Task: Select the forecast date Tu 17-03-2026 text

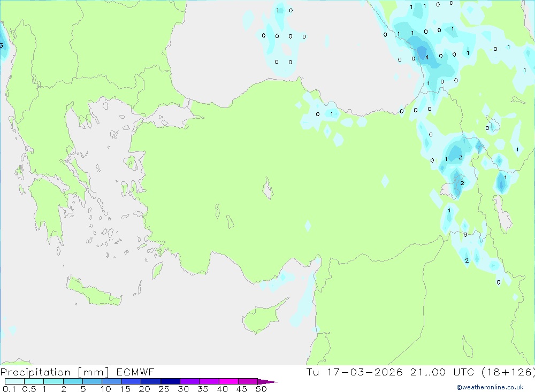Action: [x=355, y=372]
